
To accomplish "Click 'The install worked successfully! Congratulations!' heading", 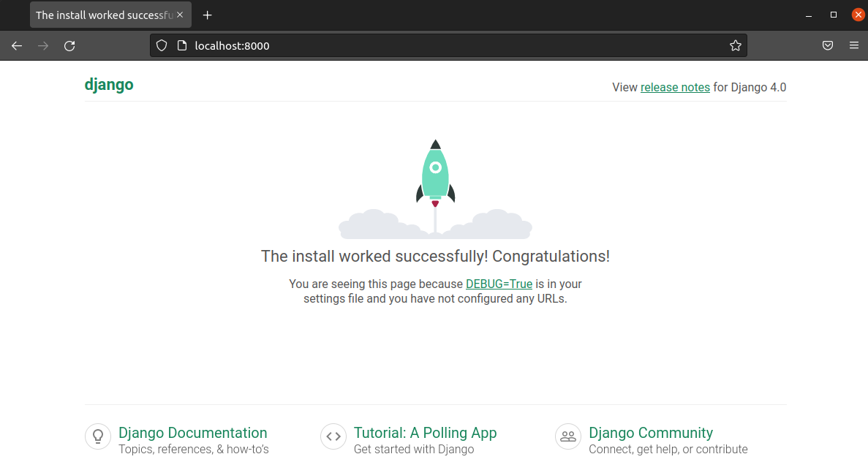I will (435, 256).
